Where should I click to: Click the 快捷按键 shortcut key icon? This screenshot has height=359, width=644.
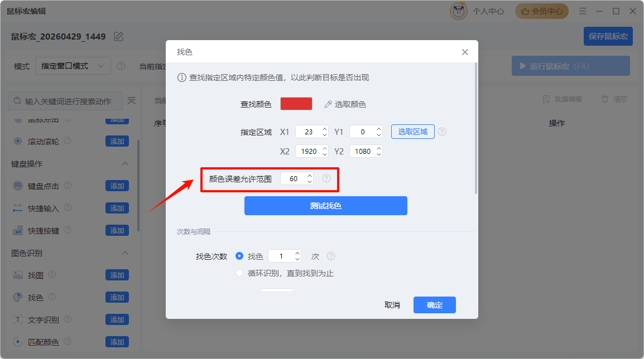[18, 230]
